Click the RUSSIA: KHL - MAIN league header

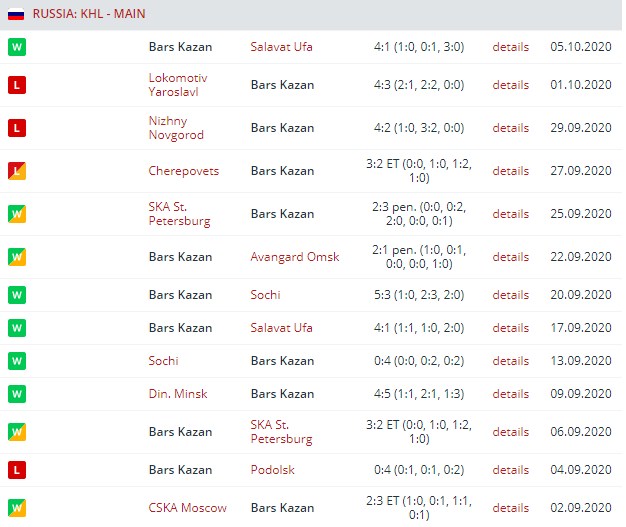click(89, 14)
